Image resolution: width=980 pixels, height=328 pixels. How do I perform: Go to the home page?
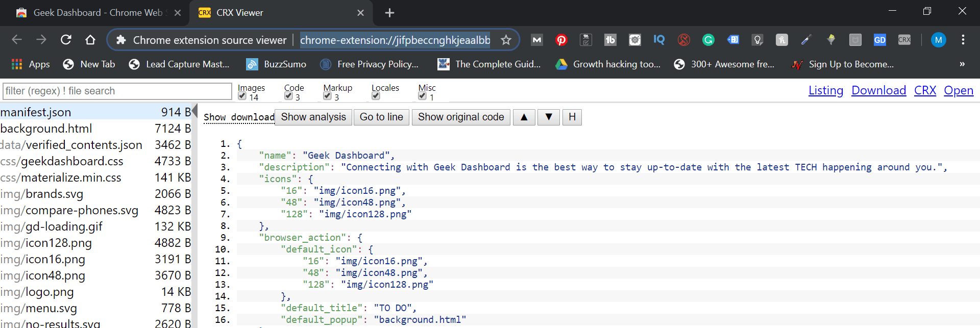[x=90, y=40]
